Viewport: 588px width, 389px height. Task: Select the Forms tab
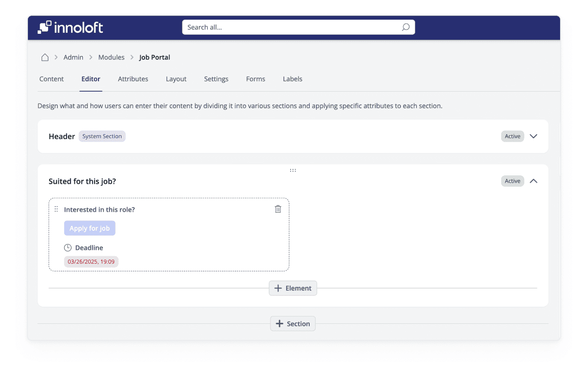(x=255, y=79)
